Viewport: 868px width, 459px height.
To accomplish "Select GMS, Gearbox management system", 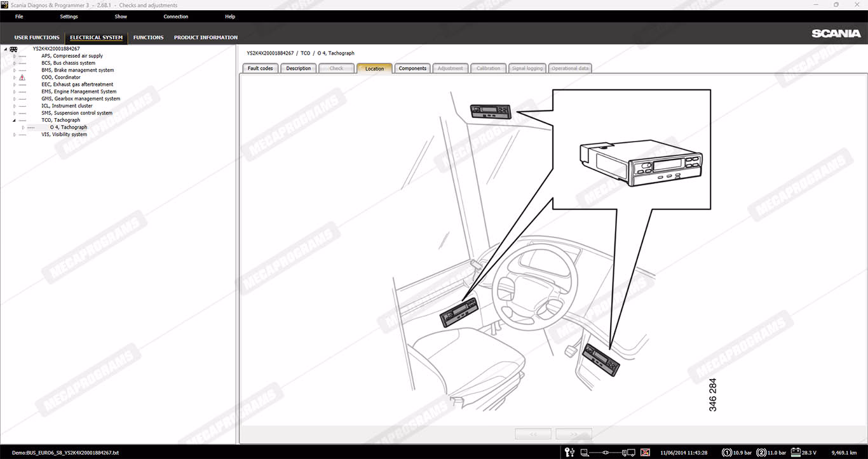I will 81,98.
